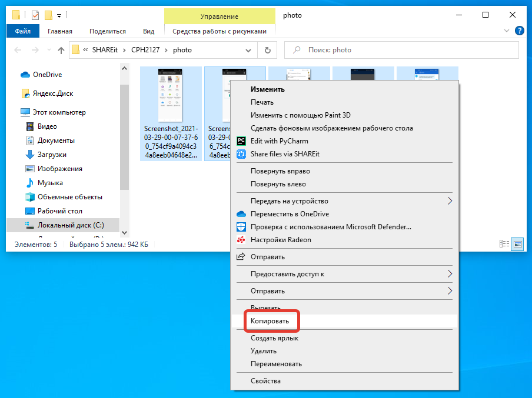Open the 'Файл' menu button
Screen dimensions: 532x398
click(23, 31)
